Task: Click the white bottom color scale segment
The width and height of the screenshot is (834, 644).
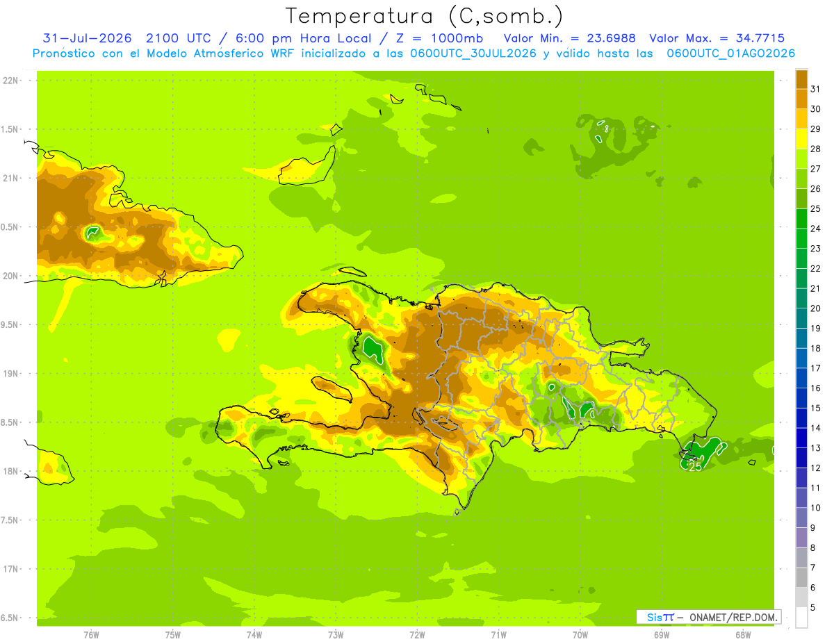Action: coord(801,618)
